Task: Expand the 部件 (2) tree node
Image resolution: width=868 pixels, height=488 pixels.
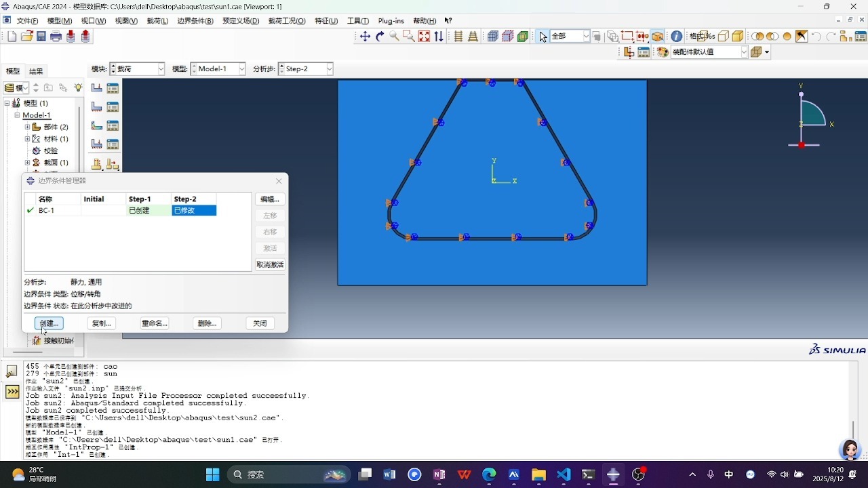Action: 27,127
